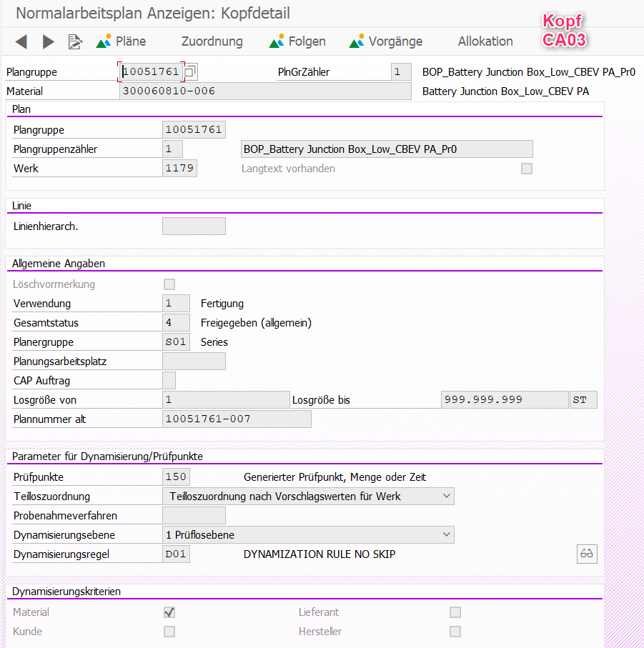Click the previous plan left arrow icon

pos(21,41)
